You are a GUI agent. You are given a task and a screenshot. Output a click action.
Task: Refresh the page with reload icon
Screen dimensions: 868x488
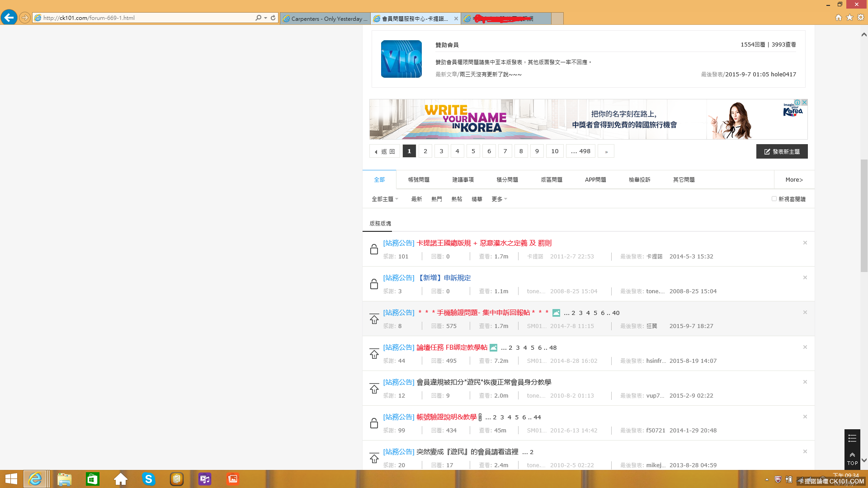(x=273, y=18)
